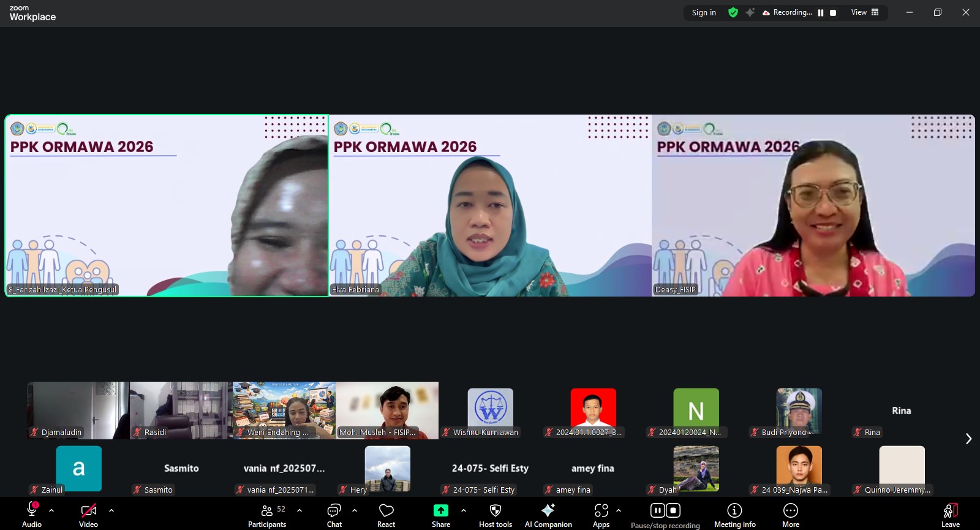Open the More options menu
The image size is (980, 530).
[790, 515]
